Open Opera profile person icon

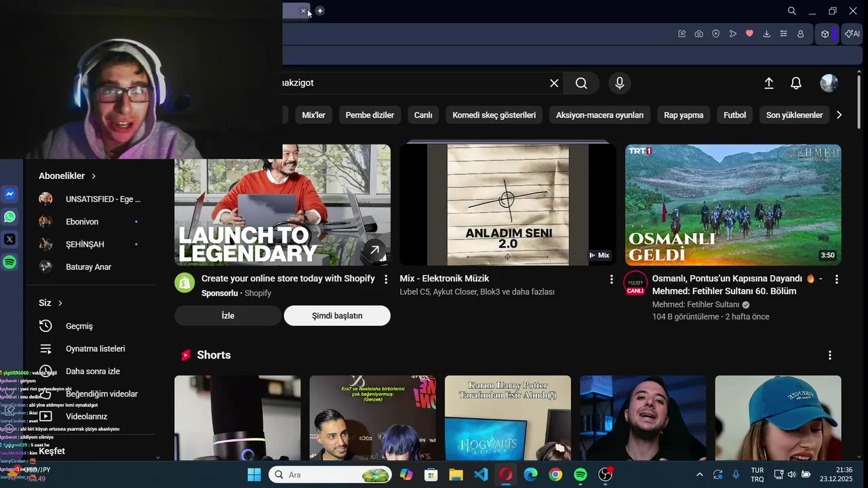[800, 34]
